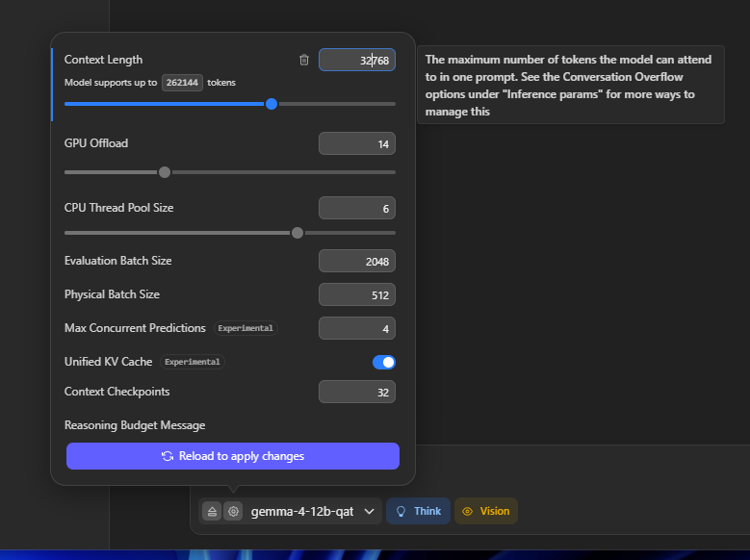Click the Vision capability button

pos(486,511)
